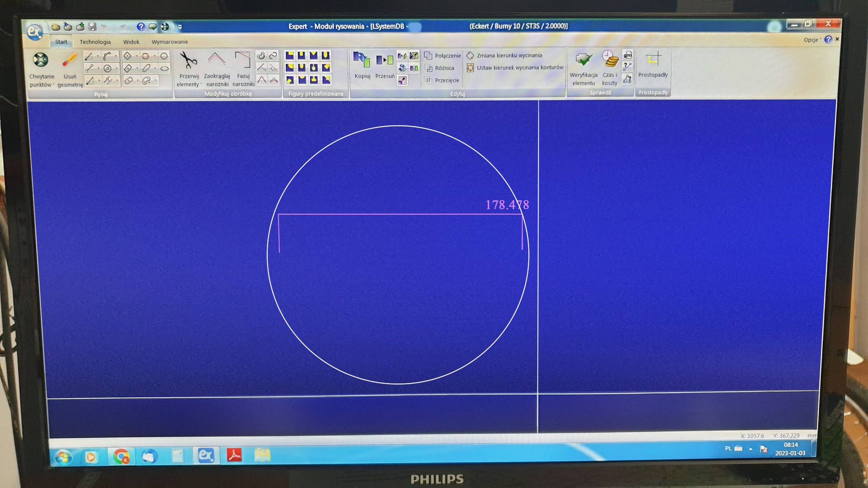Click the Usuń geometrię eraser tool
The image size is (868, 488).
click(70, 61)
